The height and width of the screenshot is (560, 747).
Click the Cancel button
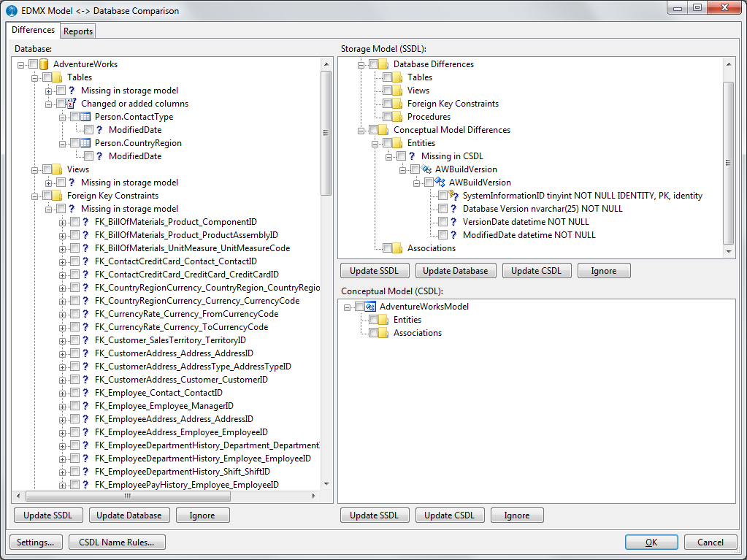pos(710,542)
